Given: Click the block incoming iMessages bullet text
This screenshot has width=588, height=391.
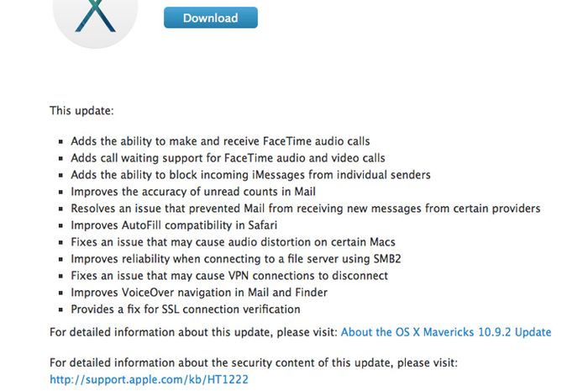Looking at the screenshot, I should (251, 175).
